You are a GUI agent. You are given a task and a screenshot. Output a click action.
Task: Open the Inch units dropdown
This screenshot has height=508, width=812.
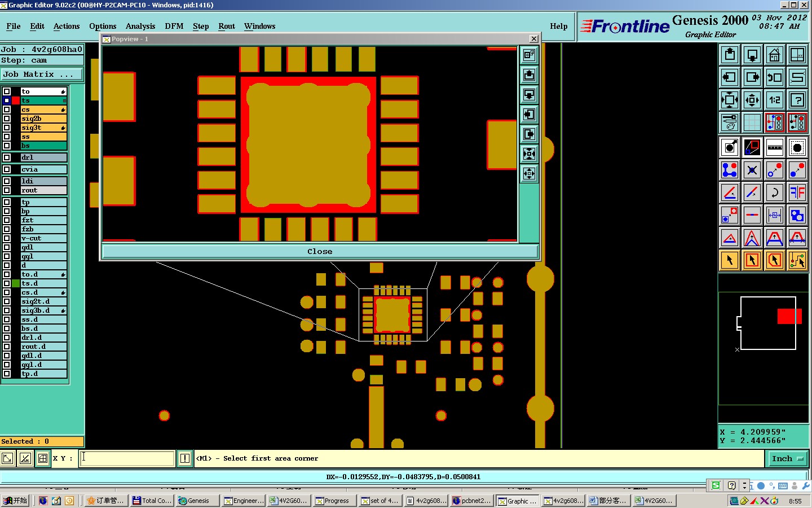(x=787, y=459)
